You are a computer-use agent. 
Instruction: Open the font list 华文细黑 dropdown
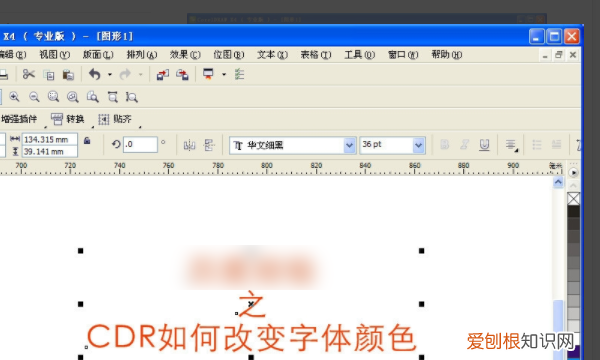pyautogui.click(x=349, y=145)
